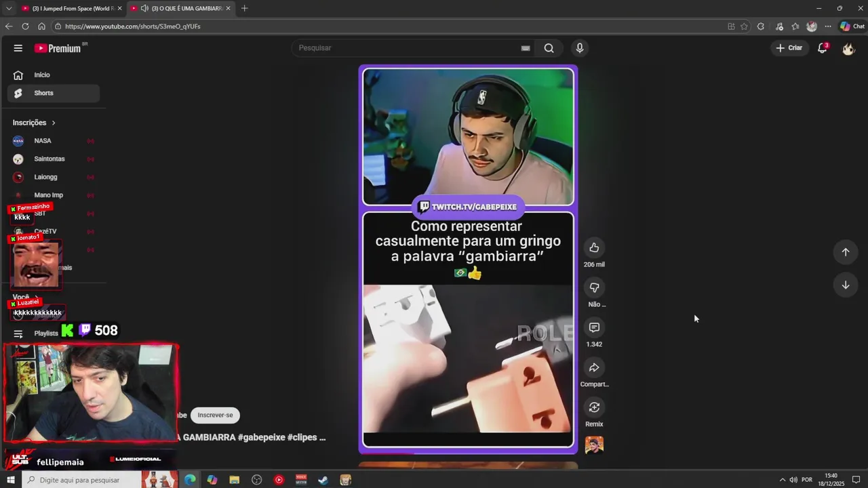Open Início in the sidebar
The height and width of the screenshot is (488, 868).
click(54, 75)
